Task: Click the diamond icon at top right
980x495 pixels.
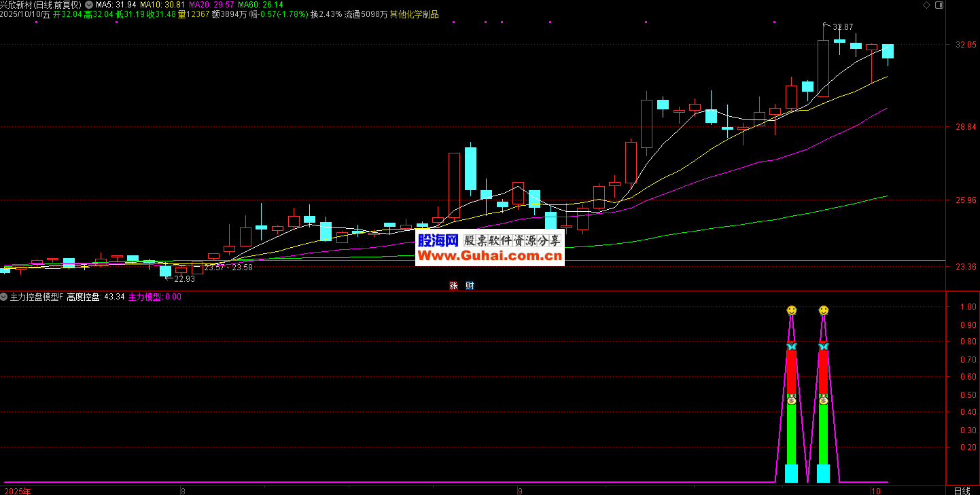Action: coord(924,5)
